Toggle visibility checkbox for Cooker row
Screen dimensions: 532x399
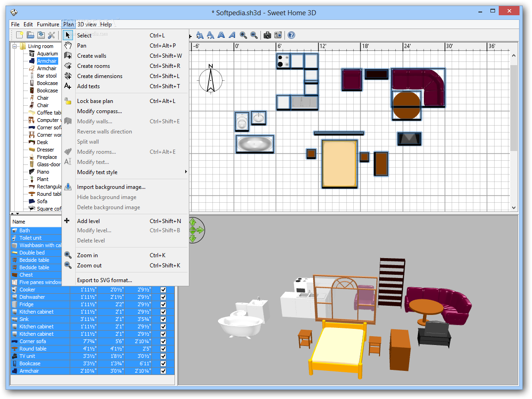(x=163, y=290)
